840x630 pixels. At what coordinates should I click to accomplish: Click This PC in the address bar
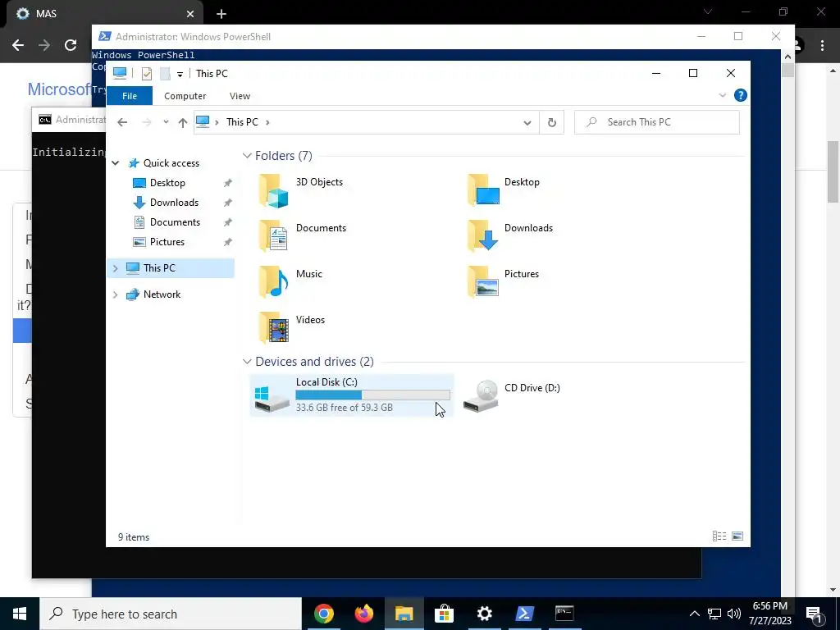click(242, 122)
